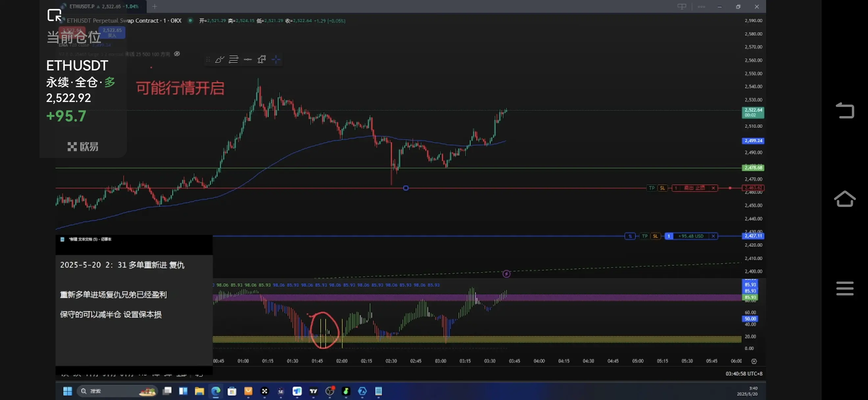Image resolution: width=868 pixels, height=400 pixels.
Task: Add TP on the red stop order line
Action: point(652,188)
